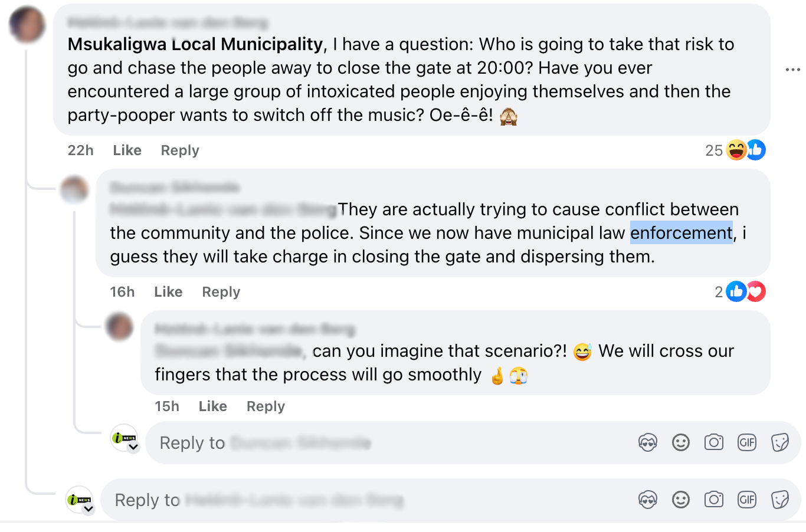
Task: Open avatar sticker picker in lower reply box
Action: point(647,500)
